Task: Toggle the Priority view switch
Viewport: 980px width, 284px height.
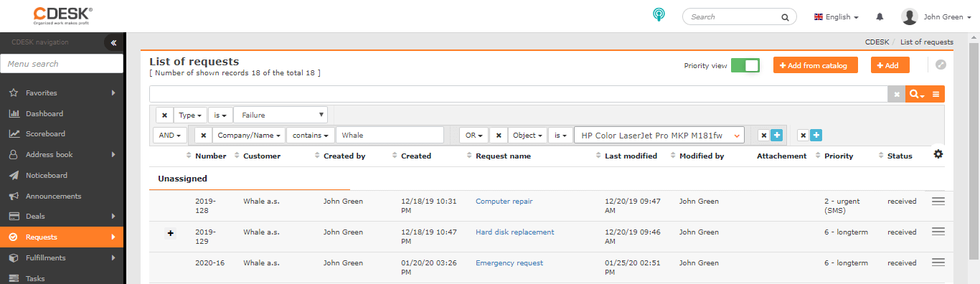Action: [x=745, y=65]
